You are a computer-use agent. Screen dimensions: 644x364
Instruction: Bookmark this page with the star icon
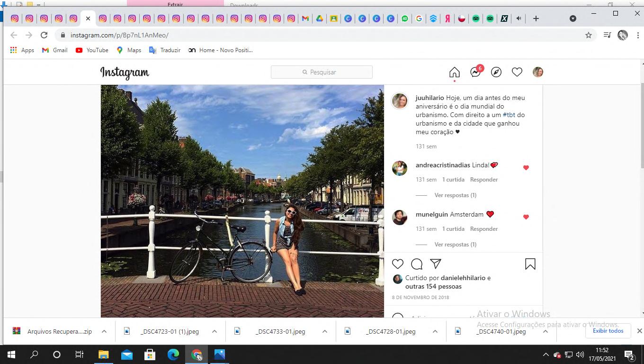pos(589,35)
